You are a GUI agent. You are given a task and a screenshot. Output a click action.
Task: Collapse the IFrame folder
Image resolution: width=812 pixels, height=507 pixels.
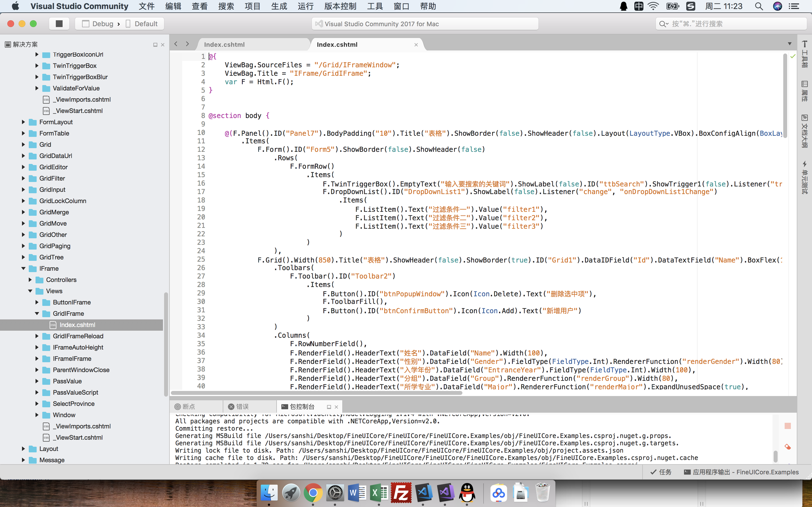pyautogui.click(x=23, y=268)
